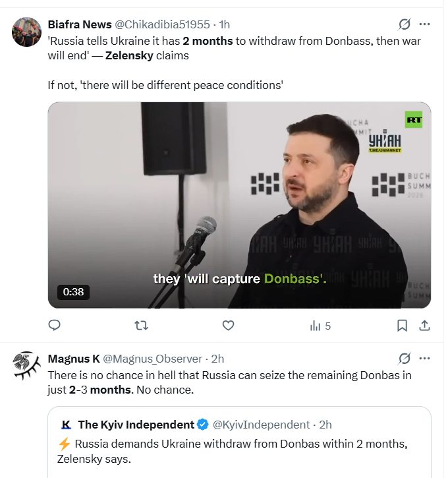Click Grok icon on Magnus K post
Screen dimensions: 448x478
[405, 359]
